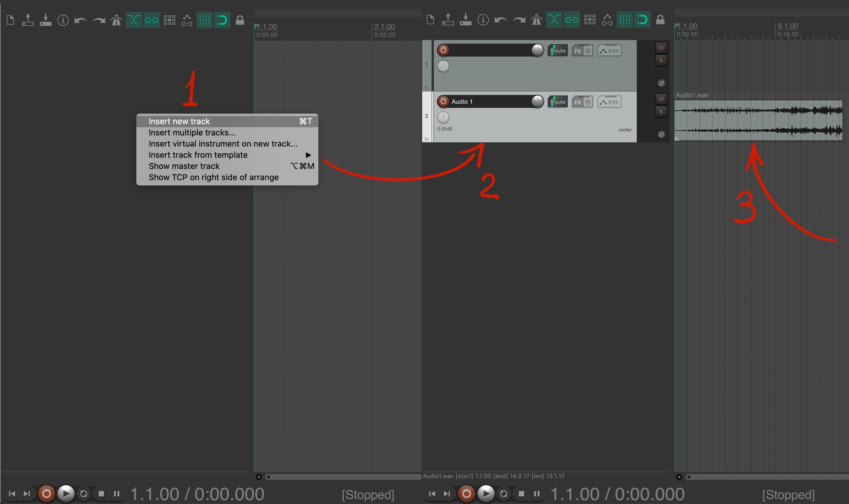
Task: Arm record on Audio 1 track
Action: [x=443, y=102]
